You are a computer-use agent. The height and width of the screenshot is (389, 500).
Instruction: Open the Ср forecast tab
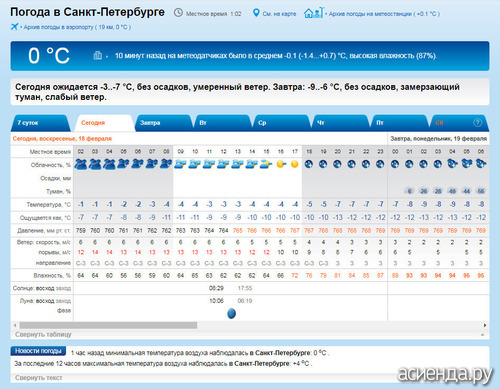pos(282,123)
